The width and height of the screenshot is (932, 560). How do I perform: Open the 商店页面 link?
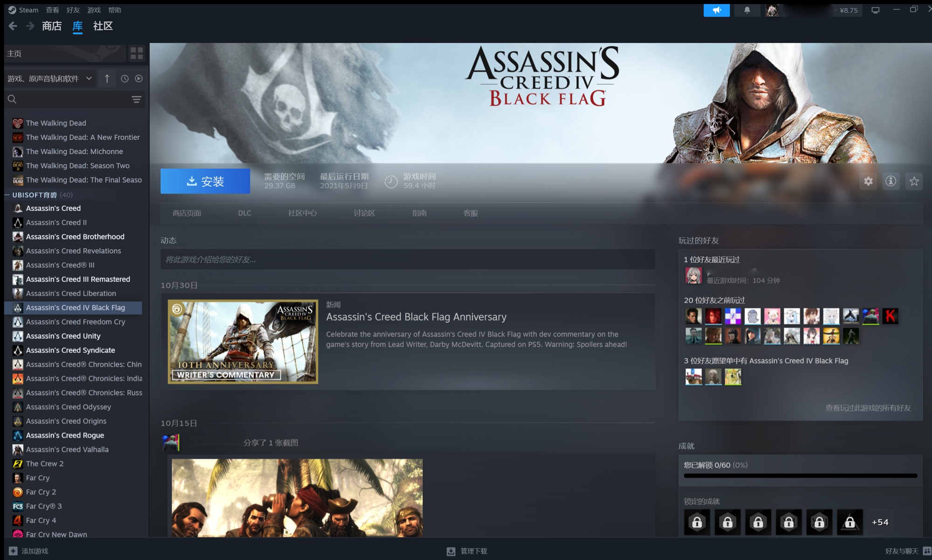coord(187,213)
